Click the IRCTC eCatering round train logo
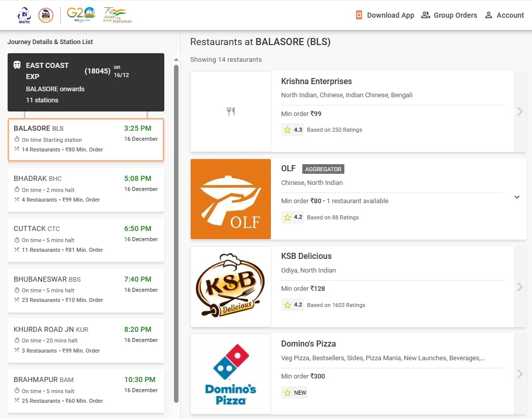The width and height of the screenshot is (532, 419). click(46, 15)
